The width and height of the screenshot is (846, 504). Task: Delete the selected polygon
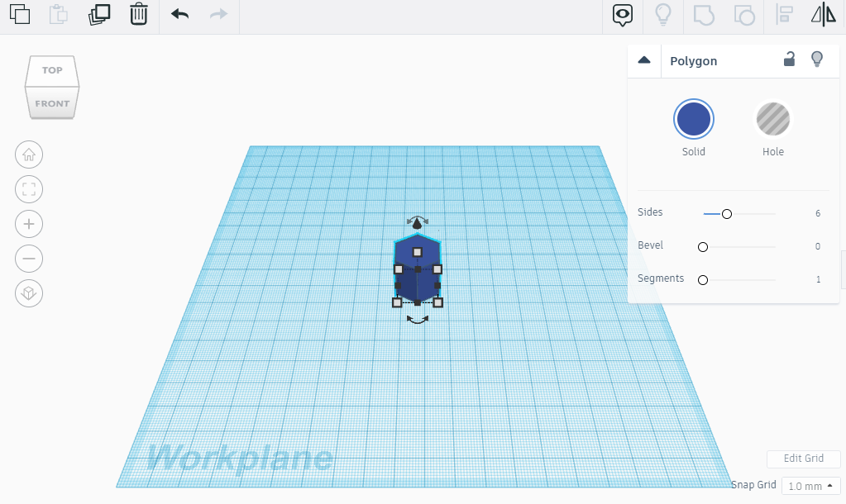pos(138,14)
